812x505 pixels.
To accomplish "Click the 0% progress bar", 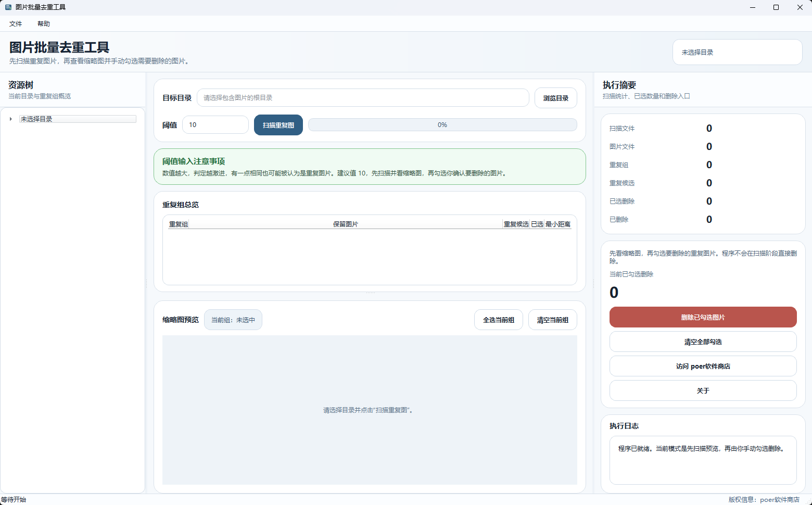I will tap(442, 125).
